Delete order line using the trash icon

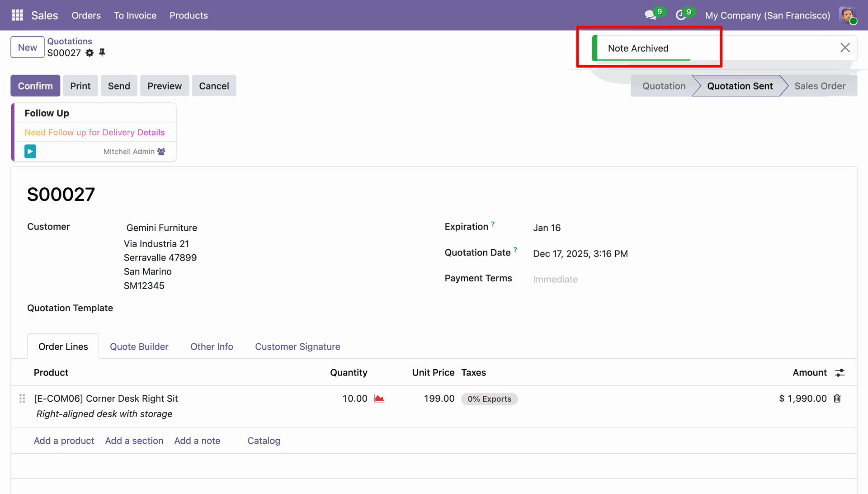(837, 399)
